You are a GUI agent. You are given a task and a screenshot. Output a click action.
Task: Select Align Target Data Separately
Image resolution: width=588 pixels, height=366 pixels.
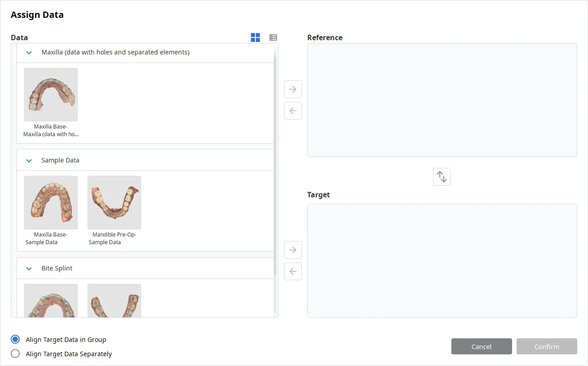pos(15,354)
